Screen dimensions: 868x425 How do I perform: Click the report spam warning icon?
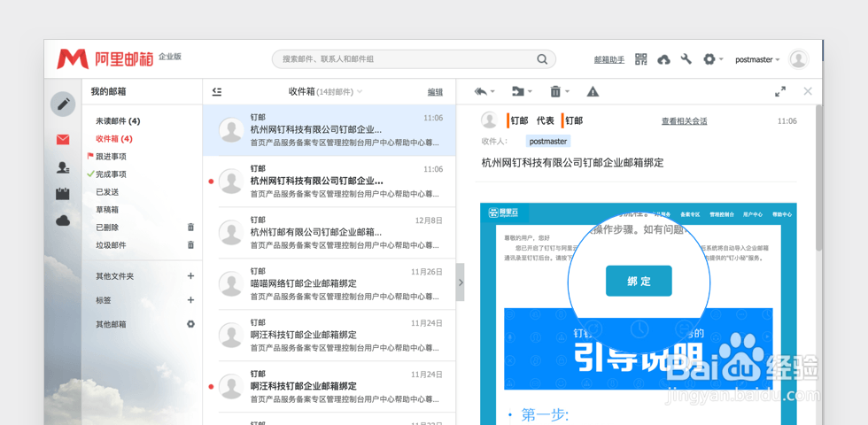click(593, 92)
